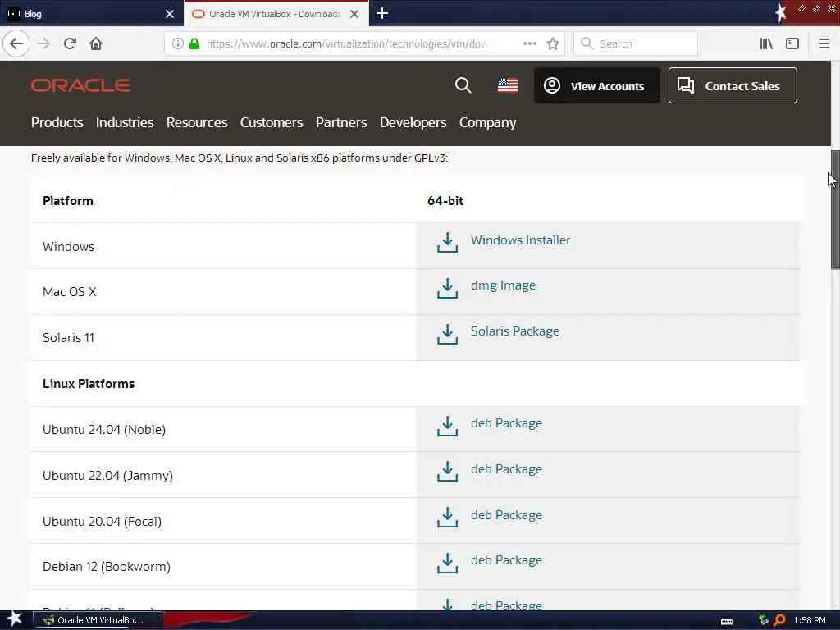Image resolution: width=840 pixels, height=630 pixels.
Task: Click the keyboard icon in system tray
Action: 727,622
